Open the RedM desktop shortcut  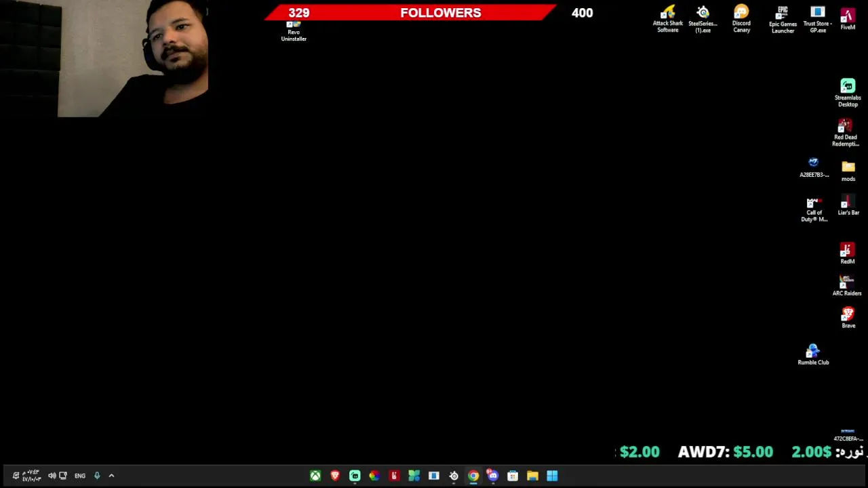click(848, 253)
